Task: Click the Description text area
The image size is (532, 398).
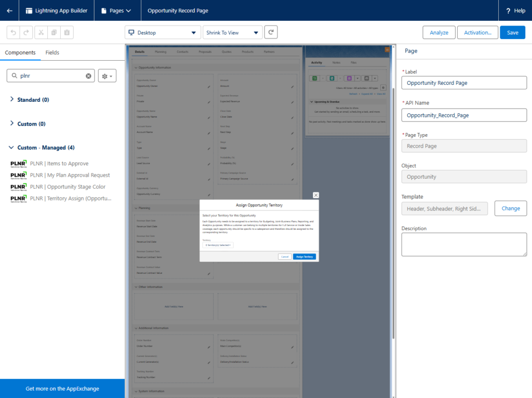Action: (x=464, y=244)
